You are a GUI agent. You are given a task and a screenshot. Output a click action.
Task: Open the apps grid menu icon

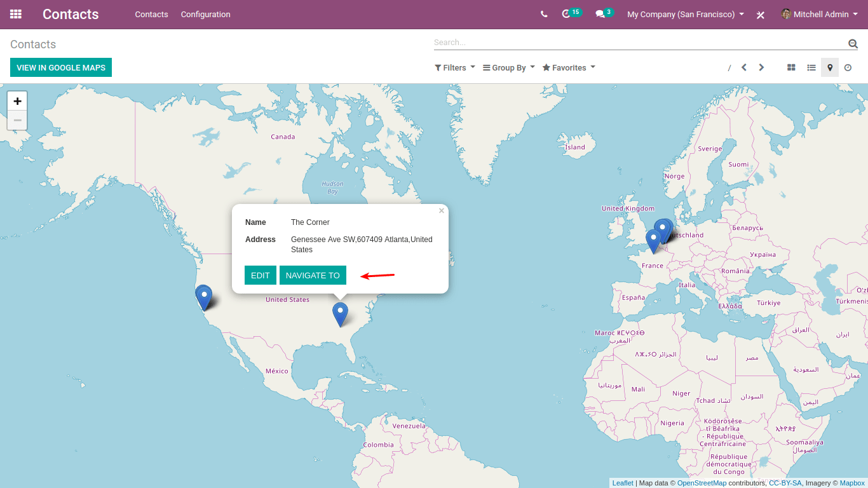(x=16, y=14)
